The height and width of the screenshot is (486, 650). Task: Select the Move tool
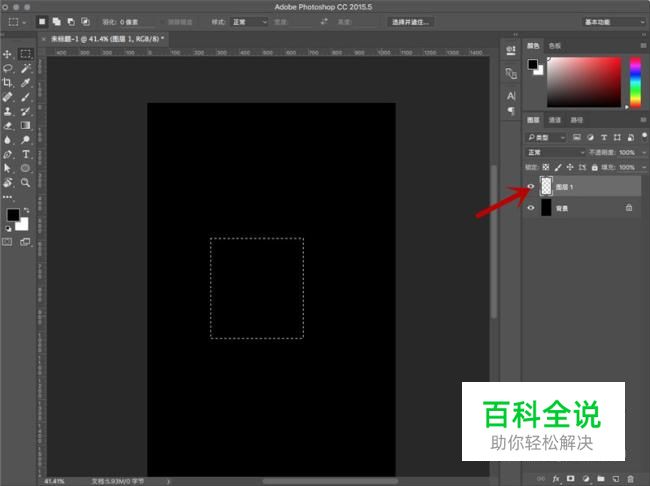[x=7, y=54]
